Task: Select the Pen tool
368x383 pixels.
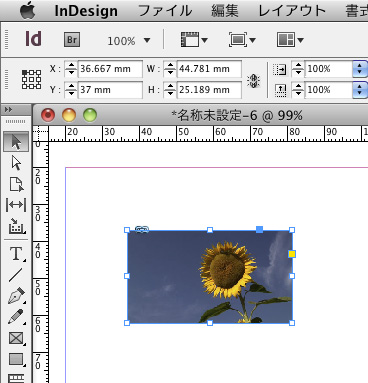Action: tap(16, 296)
